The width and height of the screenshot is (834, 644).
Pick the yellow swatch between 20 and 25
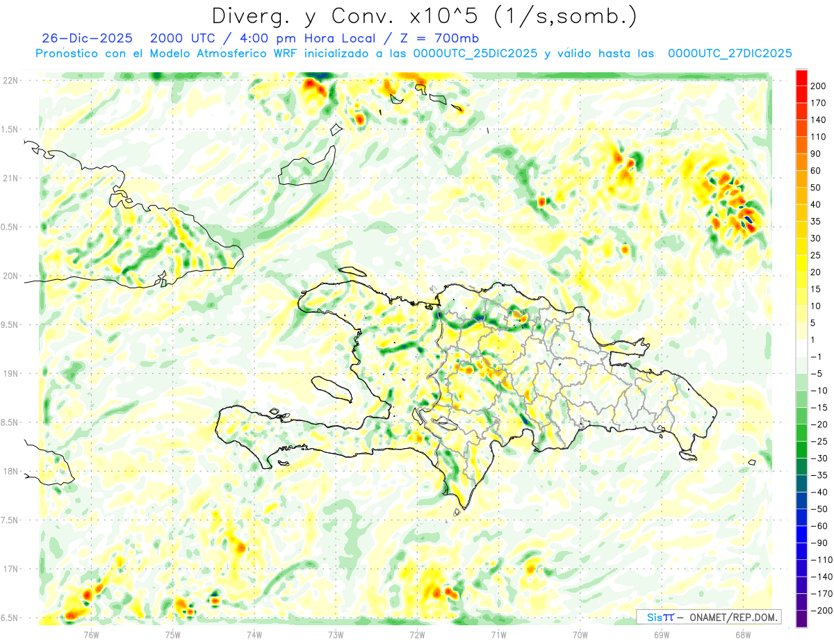point(801,263)
